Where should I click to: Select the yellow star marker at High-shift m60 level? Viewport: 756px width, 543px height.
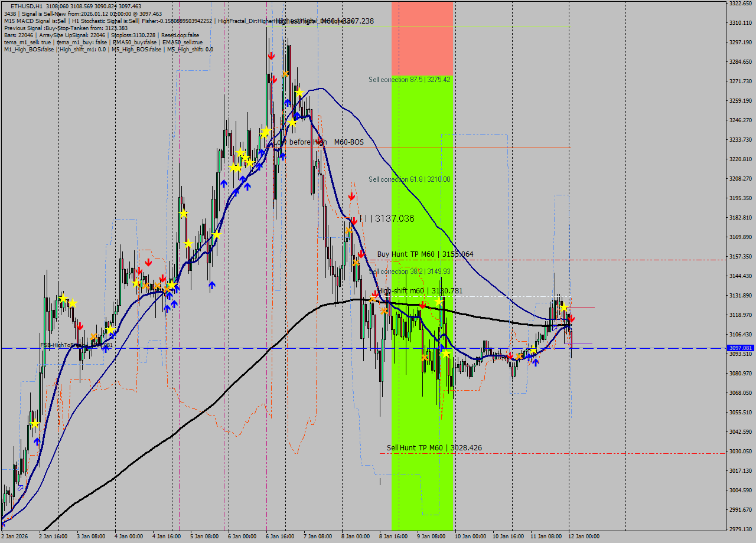tap(439, 301)
